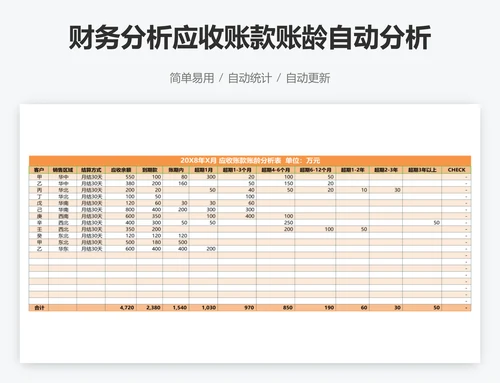The height and width of the screenshot is (383, 500).
Task: Select customer cell 己
Action: (x=39, y=210)
